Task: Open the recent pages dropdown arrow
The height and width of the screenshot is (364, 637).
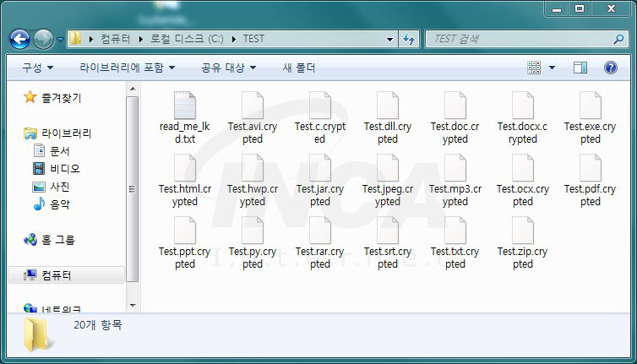Action: pyautogui.click(x=60, y=40)
